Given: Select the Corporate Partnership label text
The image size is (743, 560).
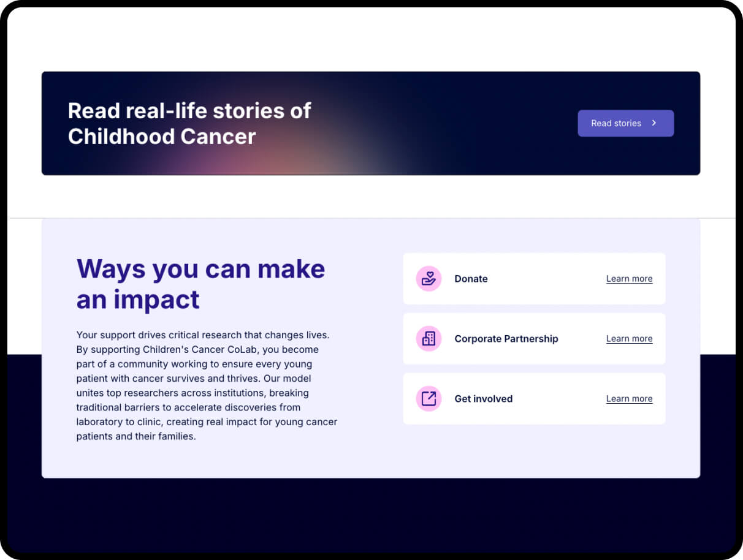Looking at the screenshot, I should [506, 339].
